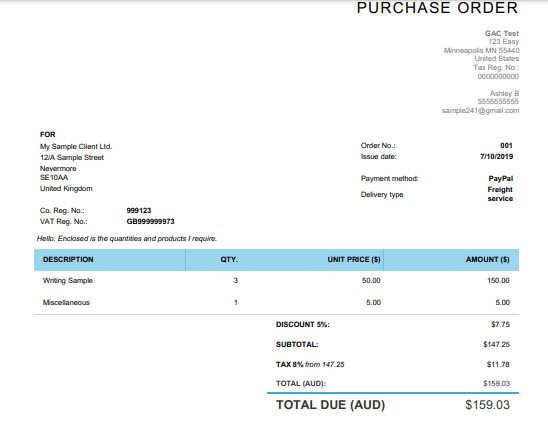This screenshot has height=436, width=548.
Task: Click the SUBTOTAL label
Action: pos(297,344)
